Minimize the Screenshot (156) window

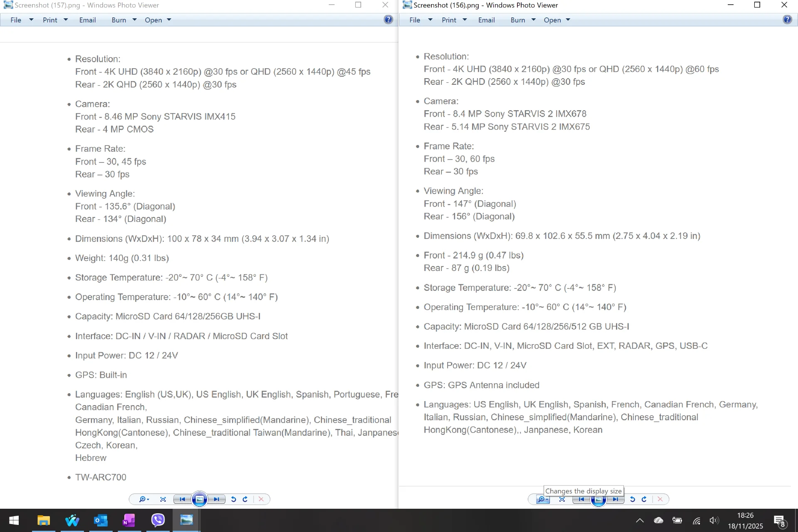pyautogui.click(x=731, y=5)
